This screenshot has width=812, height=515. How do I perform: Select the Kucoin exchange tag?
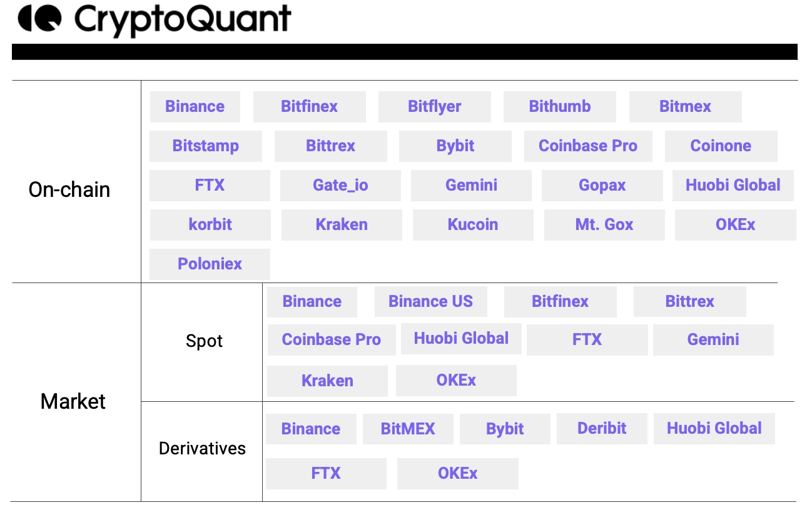[473, 224]
